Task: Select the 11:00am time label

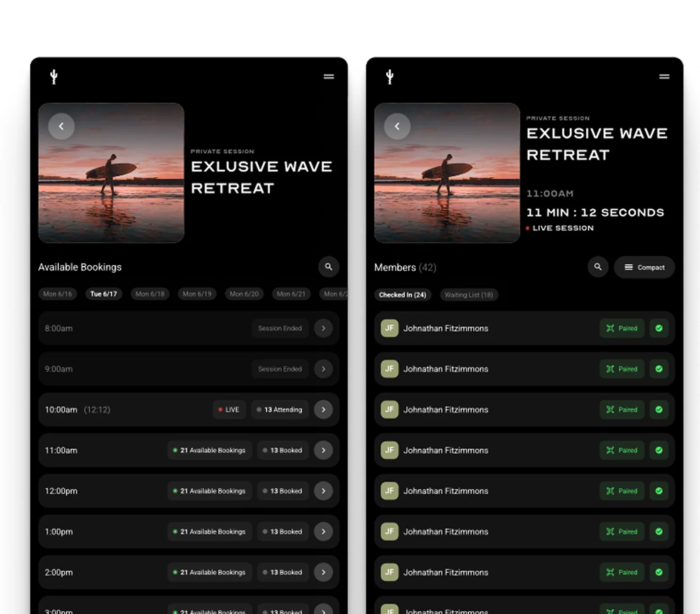Action: [x=61, y=450]
